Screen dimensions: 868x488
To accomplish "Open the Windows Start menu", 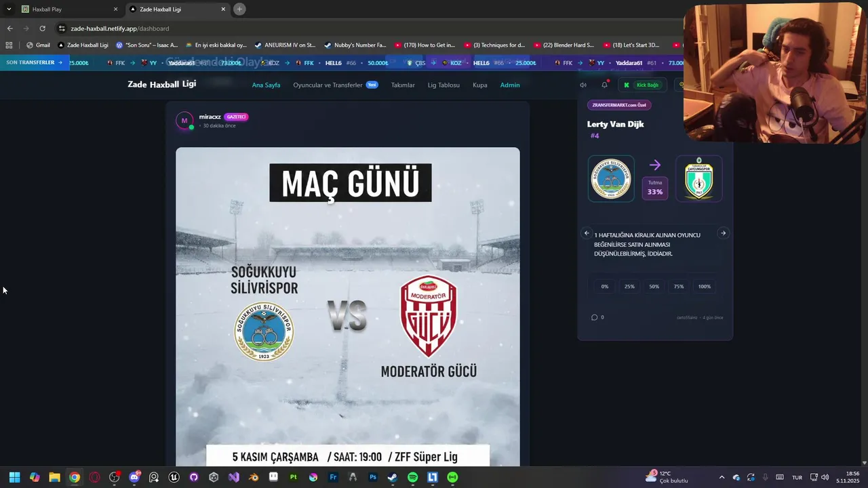I will (x=14, y=477).
